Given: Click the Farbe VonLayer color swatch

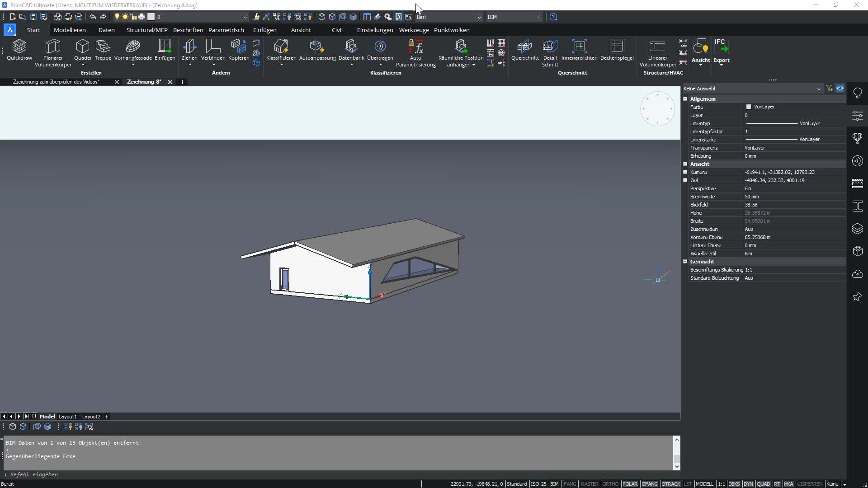Looking at the screenshot, I should point(749,107).
